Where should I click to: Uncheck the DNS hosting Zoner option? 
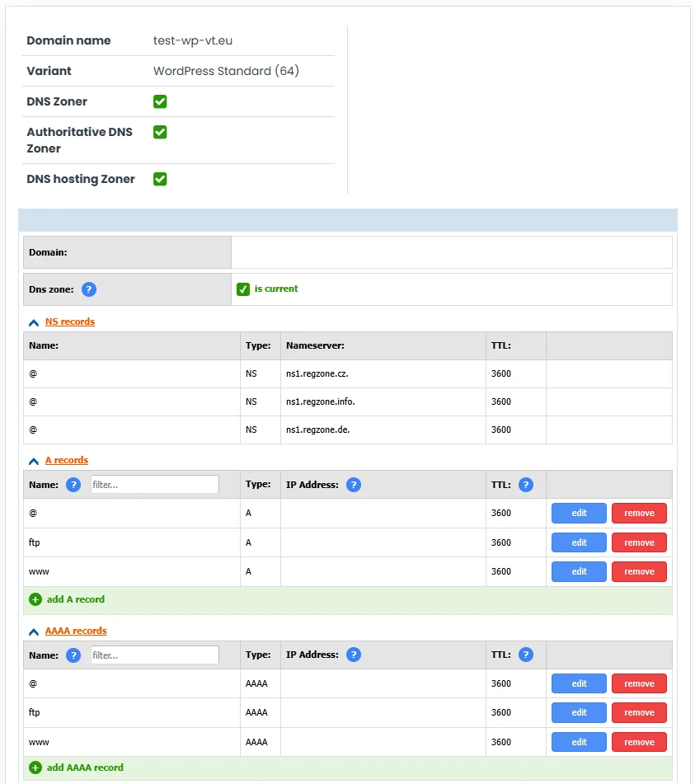click(159, 178)
